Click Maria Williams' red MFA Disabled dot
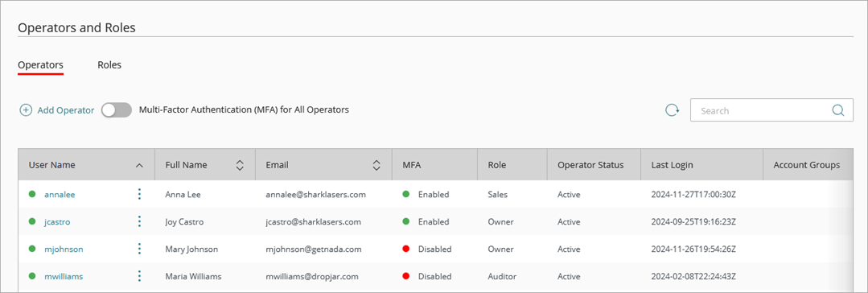868x293 pixels. click(x=406, y=276)
